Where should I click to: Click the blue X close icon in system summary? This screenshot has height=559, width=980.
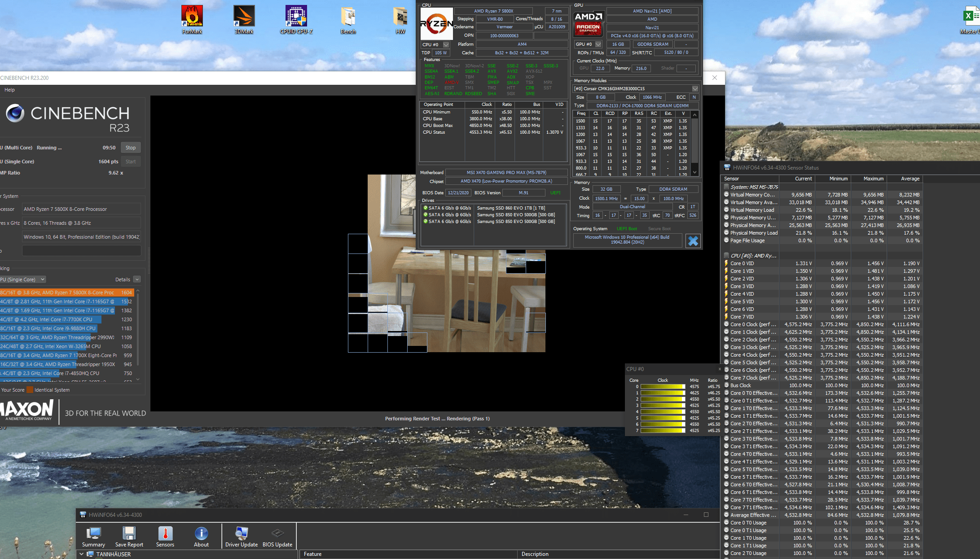point(693,241)
